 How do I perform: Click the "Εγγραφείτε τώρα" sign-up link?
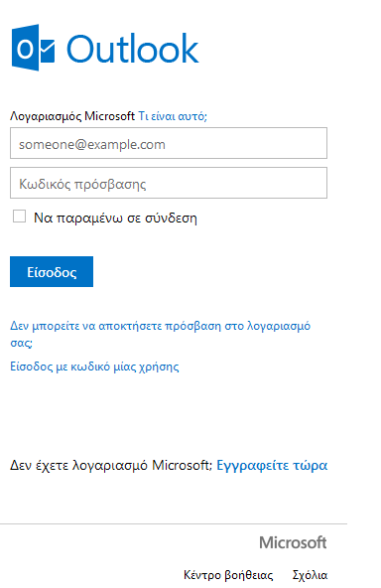(x=272, y=466)
